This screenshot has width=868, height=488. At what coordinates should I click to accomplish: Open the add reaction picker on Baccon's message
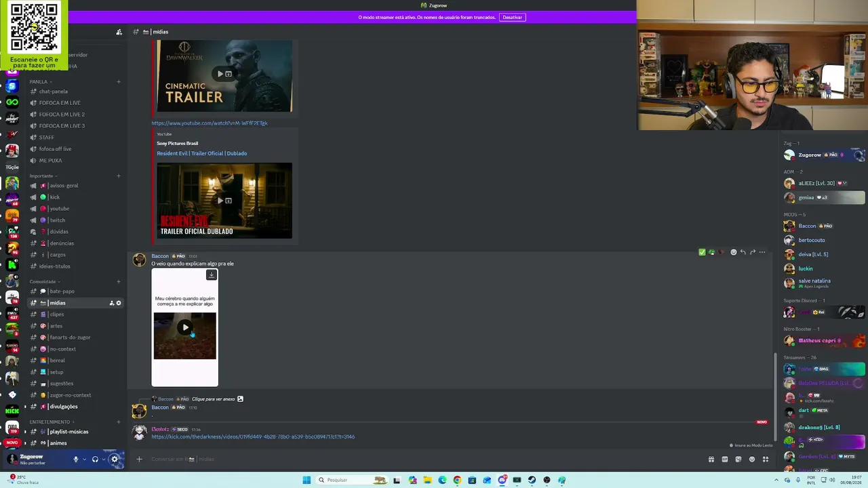click(x=733, y=252)
